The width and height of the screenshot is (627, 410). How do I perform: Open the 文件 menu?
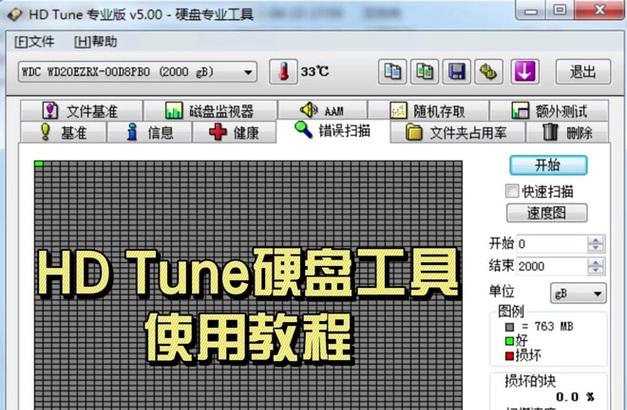click(x=34, y=42)
